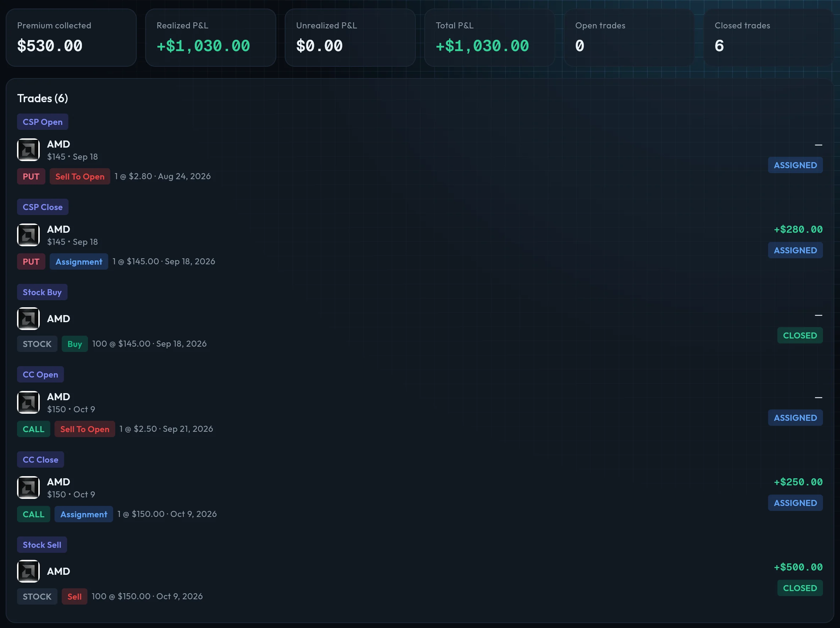Click Sell To Open tag dated Aug 24, 2026

80,177
